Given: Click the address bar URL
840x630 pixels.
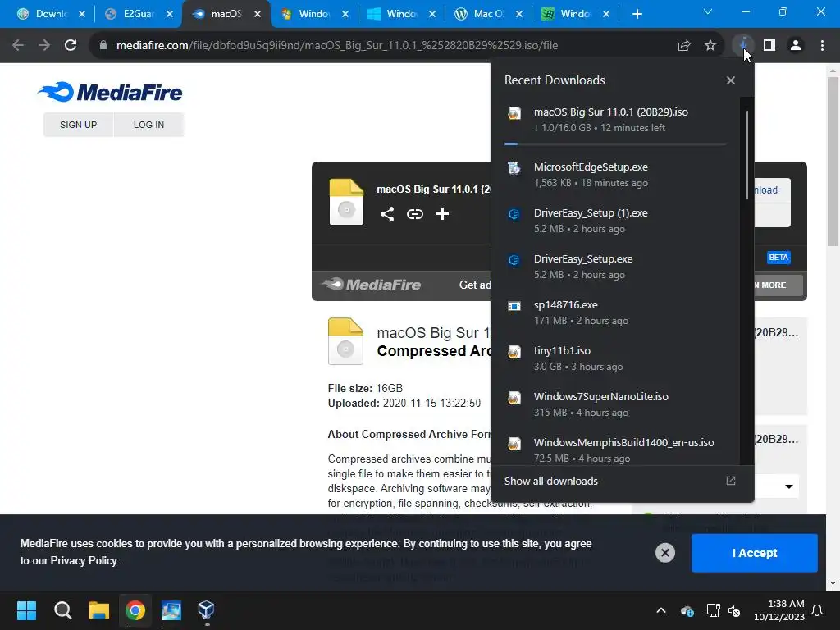Looking at the screenshot, I should (337, 46).
